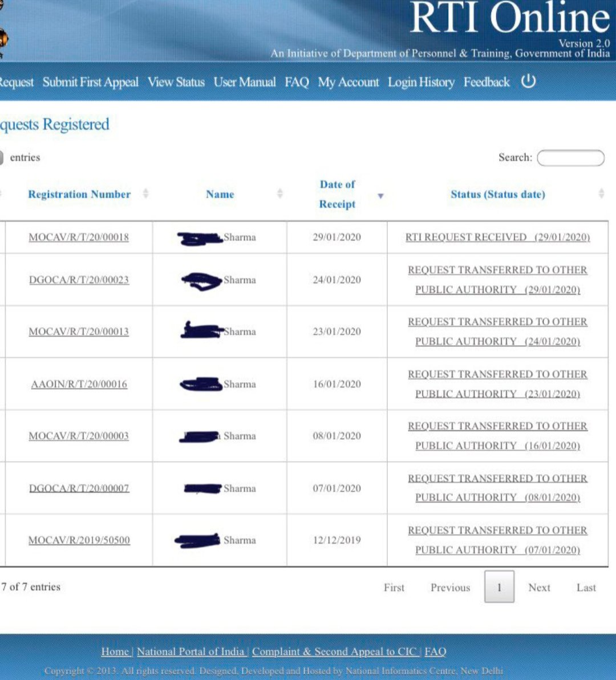Click receipt date 29/01/2020 cell
616x680 pixels.
(x=337, y=237)
